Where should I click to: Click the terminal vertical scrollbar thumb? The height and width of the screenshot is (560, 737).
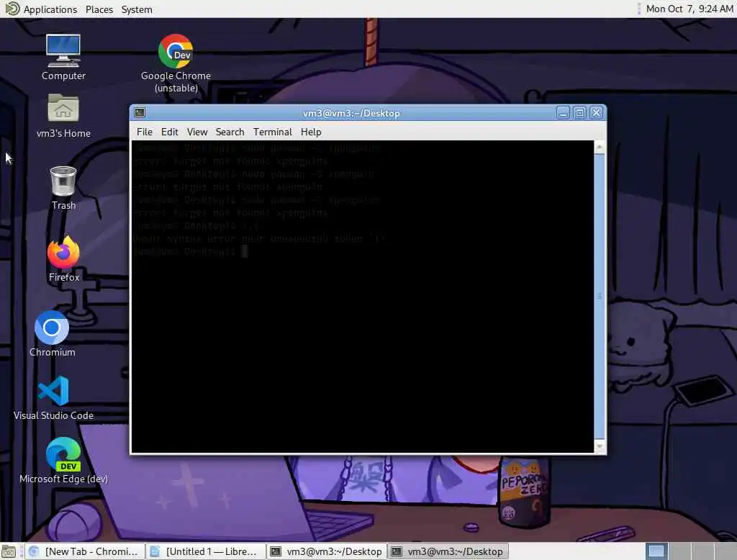click(x=600, y=297)
